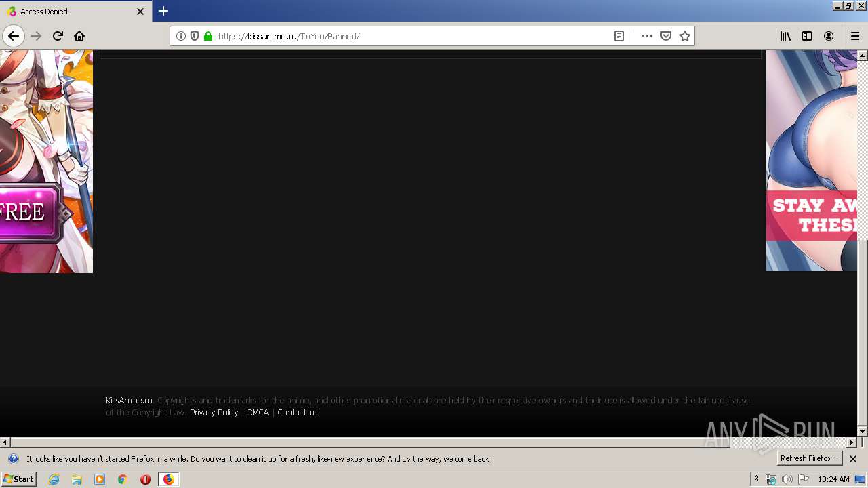Click info icon in notification bar

[x=13, y=459]
